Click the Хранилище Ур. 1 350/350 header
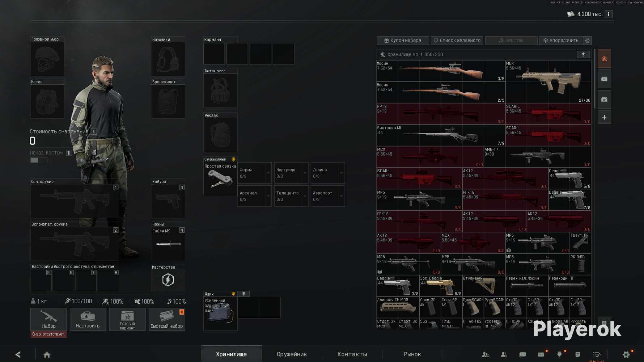 (484, 54)
